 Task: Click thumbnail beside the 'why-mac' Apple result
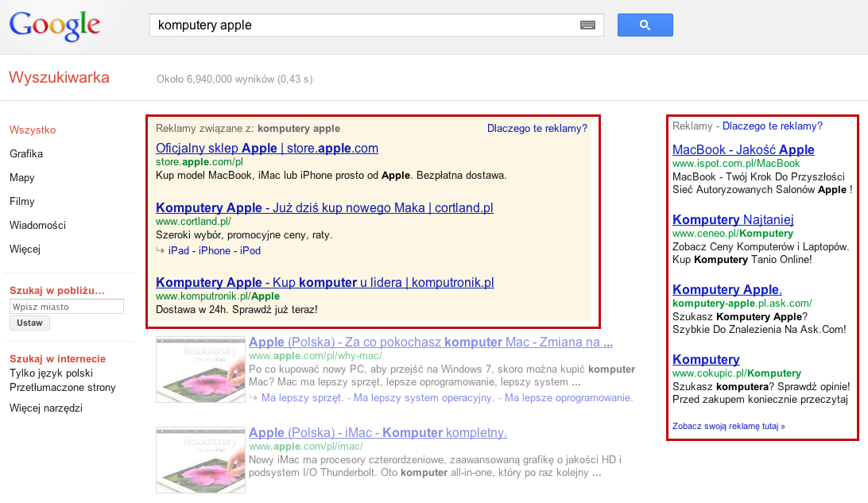tap(200, 370)
